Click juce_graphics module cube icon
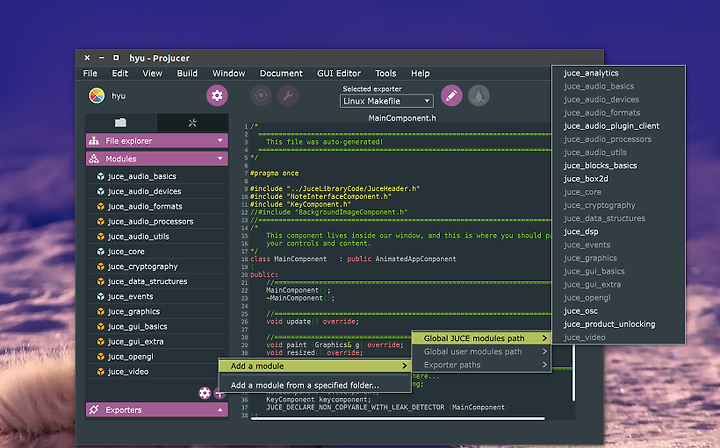Screen dimensions: 720x448 101,312
